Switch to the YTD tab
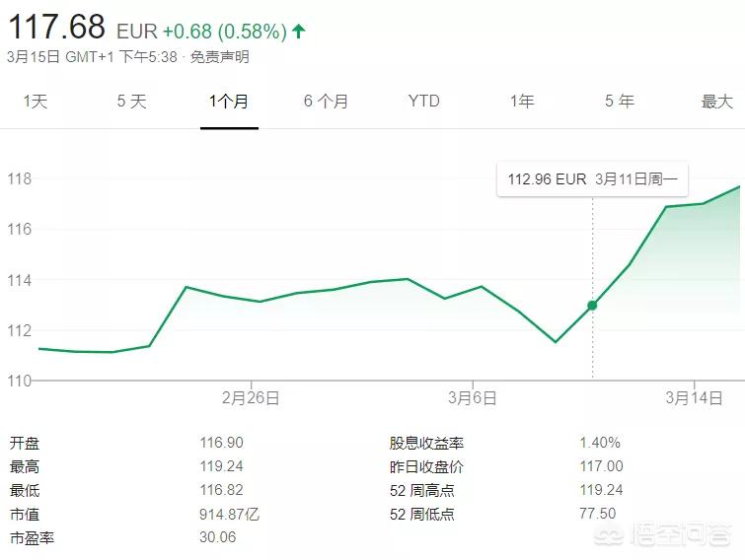 pyautogui.click(x=424, y=102)
